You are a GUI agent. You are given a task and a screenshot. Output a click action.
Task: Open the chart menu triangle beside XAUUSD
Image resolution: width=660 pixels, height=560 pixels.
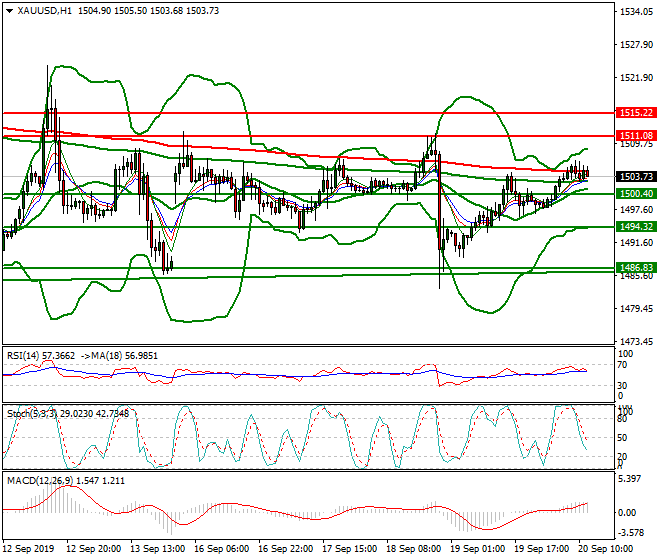point(9,11)
